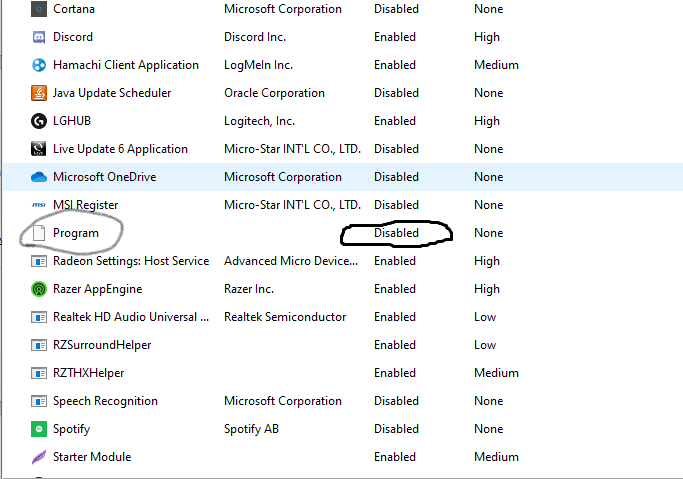The width and height of the screenshot is (683, 479).
Task: Select the RZTHXHelper entry
Action: click(88, 373)
